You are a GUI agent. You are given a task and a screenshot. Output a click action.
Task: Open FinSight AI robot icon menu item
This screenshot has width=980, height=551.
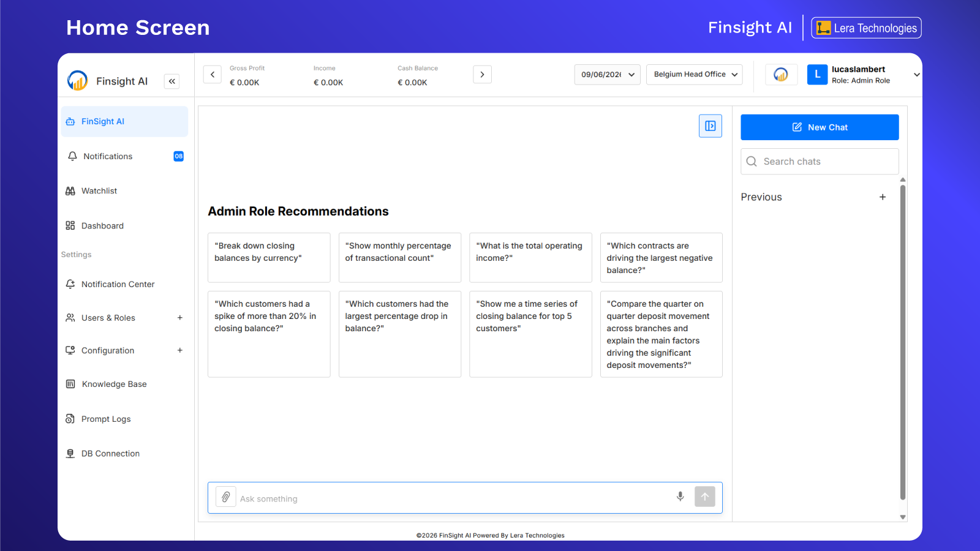click(x=124, y=121)
